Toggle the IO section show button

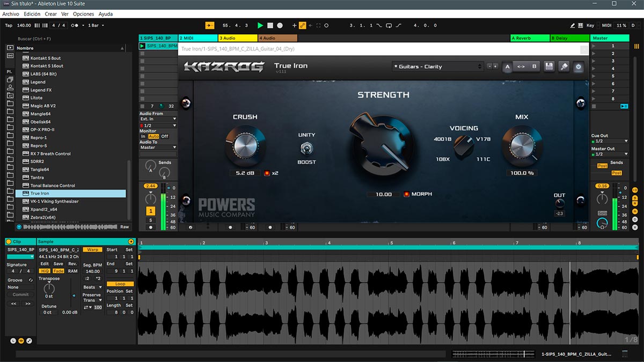635,190
